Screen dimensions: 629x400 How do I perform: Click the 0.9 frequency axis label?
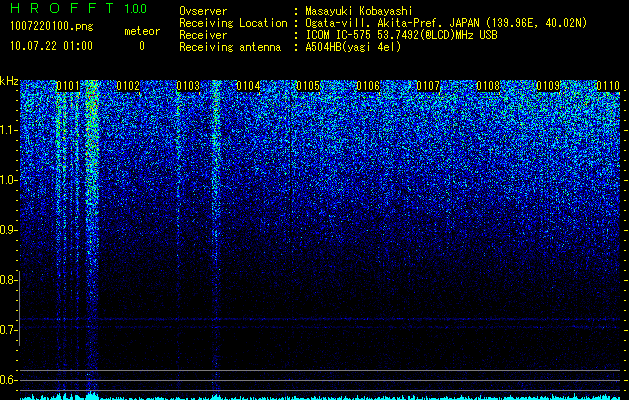coord(8,230)
